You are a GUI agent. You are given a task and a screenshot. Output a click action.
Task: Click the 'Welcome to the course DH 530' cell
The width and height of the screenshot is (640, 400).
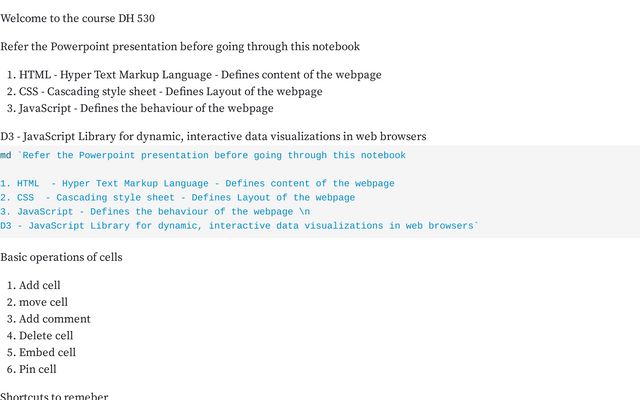(x=78, y=18)
